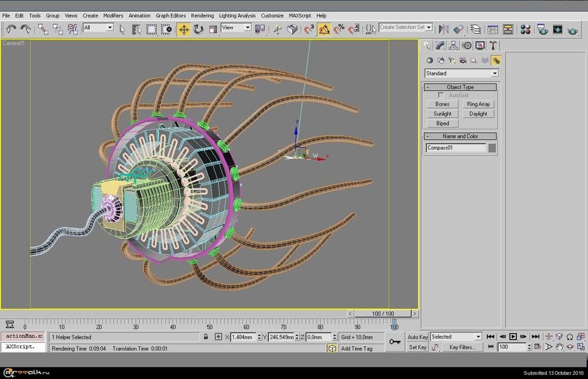Click the Ring Array button
This screenshot has width=588, height=379.
click(x=478, y=104)
